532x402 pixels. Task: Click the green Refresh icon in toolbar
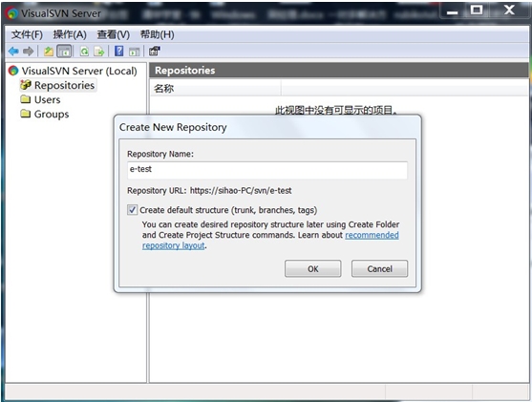point(84,52)
